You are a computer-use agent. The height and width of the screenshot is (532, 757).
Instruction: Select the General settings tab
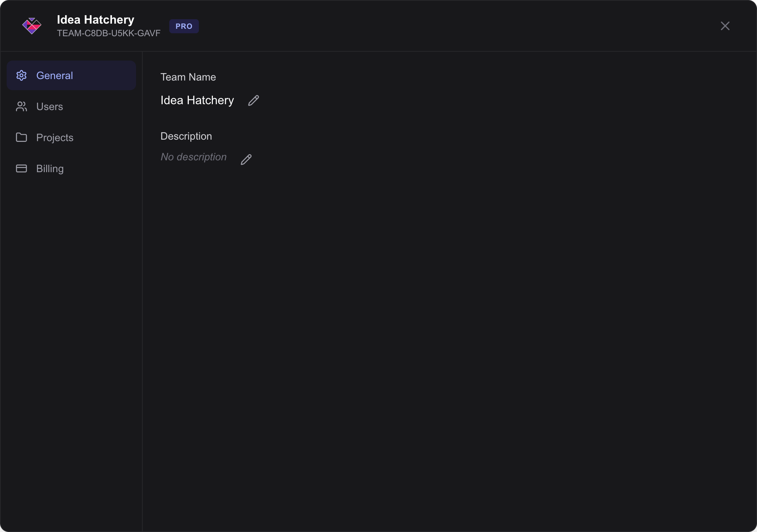[x=54, y=75]
